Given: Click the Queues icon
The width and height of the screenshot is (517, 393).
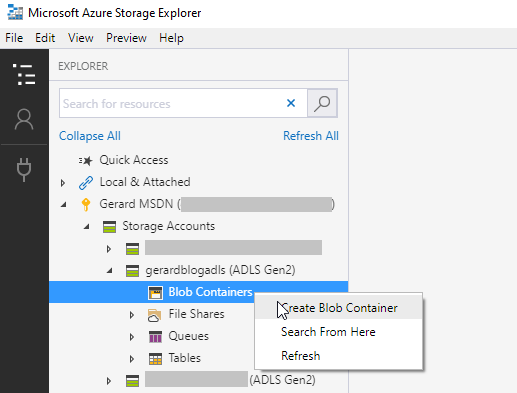Looking at the screenshot, I should coord(155,337).
